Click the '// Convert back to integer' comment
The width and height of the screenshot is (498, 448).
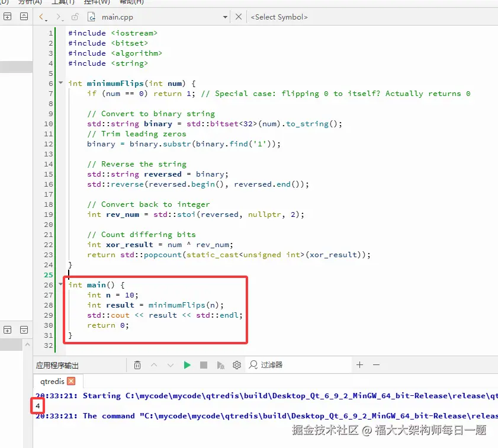(x=148, y=204)
